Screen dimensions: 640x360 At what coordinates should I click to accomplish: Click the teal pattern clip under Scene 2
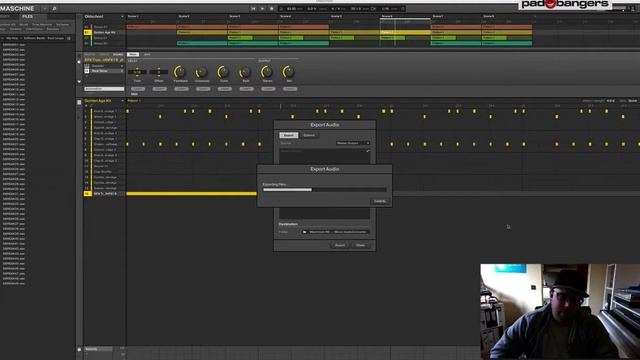click(x=202, y=43)
